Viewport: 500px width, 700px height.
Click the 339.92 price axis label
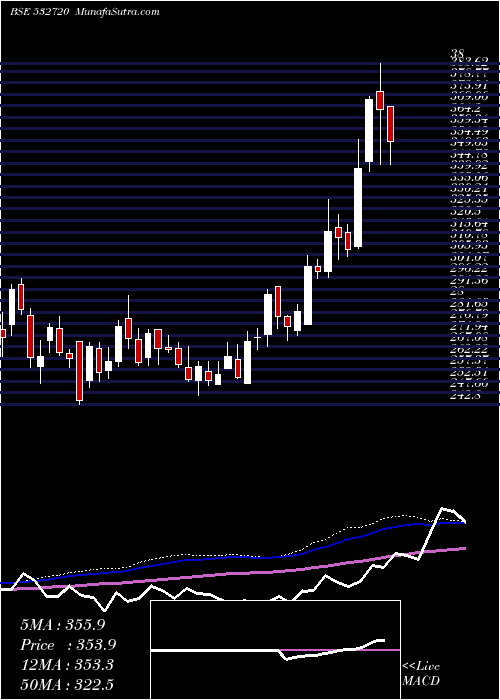471,167
